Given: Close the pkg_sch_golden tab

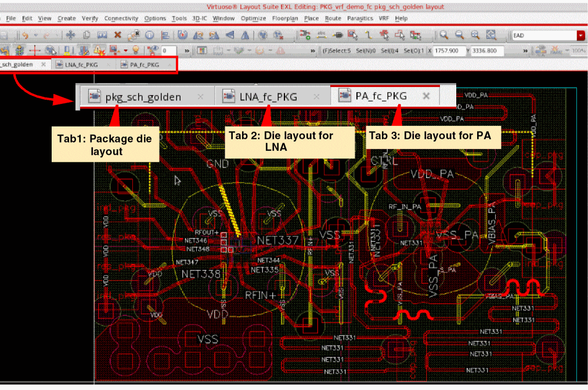Looking at the screenshot, I should [43, 64].
